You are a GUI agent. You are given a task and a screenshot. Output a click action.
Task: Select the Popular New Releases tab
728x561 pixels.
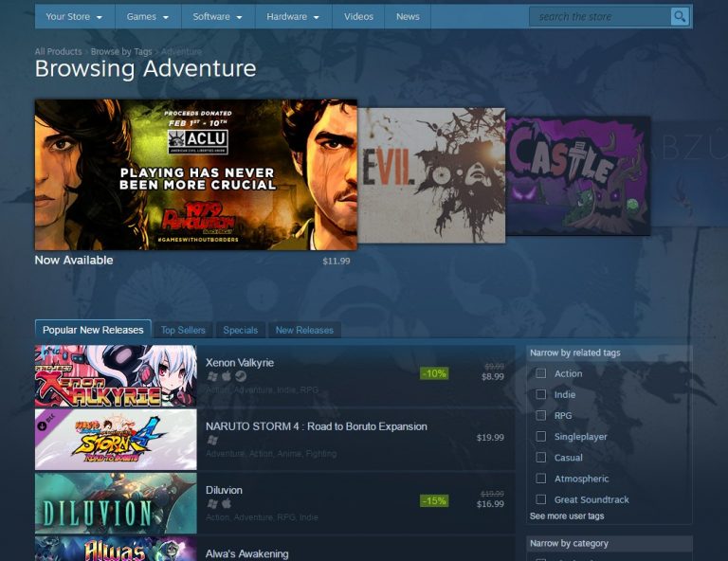93,330
